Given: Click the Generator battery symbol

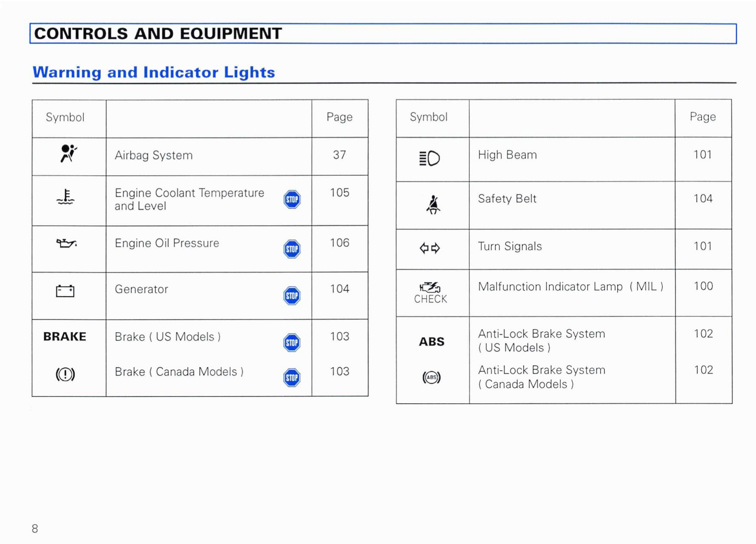Looking at the screenshot, I should tap(65, 291).
